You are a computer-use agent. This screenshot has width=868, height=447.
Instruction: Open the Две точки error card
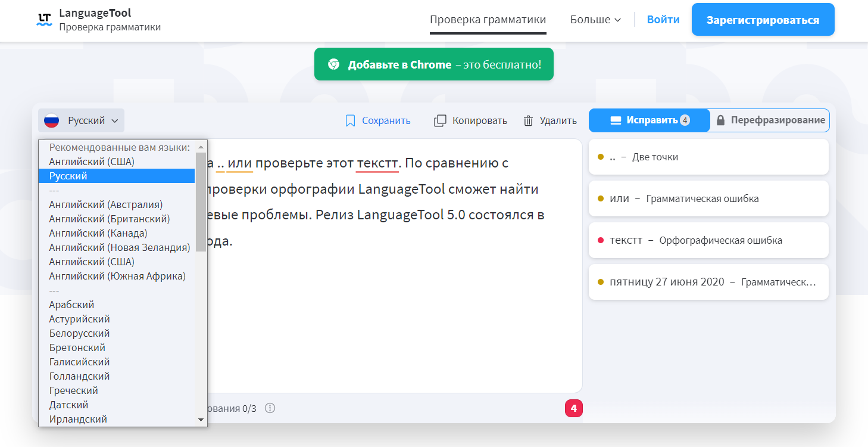(x=708, y=157)
